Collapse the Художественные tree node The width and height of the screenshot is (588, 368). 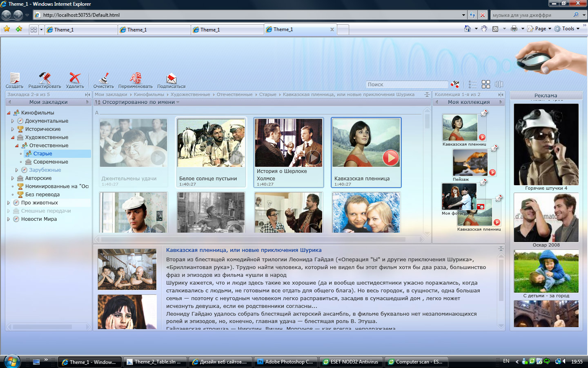(13, 137)
